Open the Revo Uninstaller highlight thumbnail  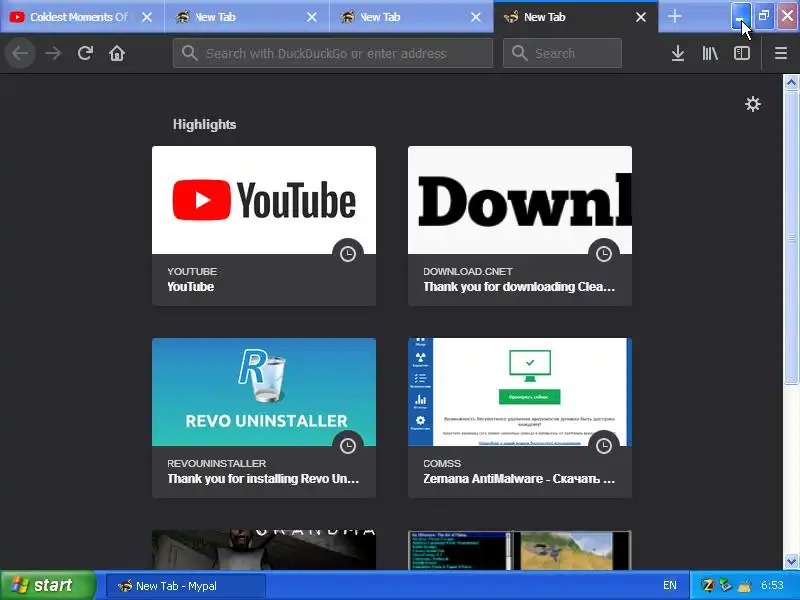point(264,392)
